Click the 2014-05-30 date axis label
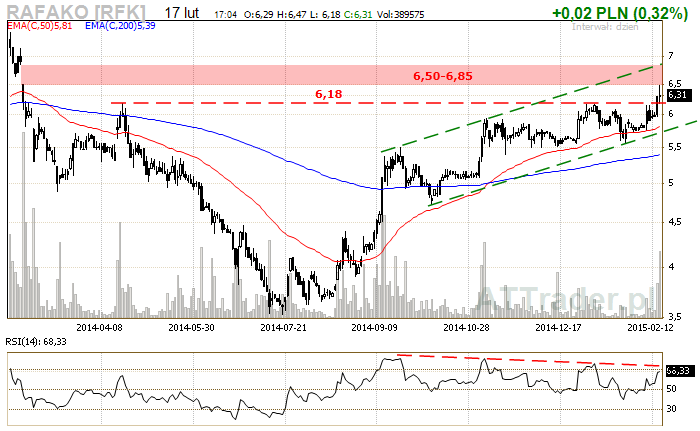700x431 pixels. click(x=191, y=327)
